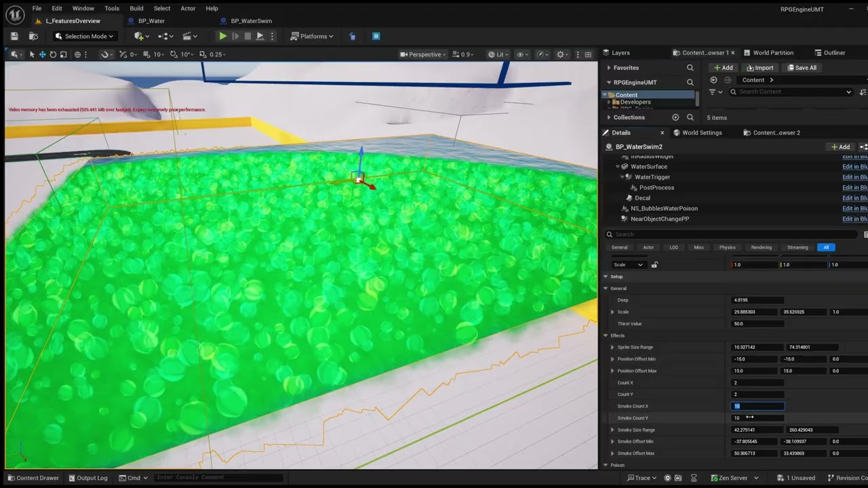Click the Skip frame playback button

click(x=235, y=36)
